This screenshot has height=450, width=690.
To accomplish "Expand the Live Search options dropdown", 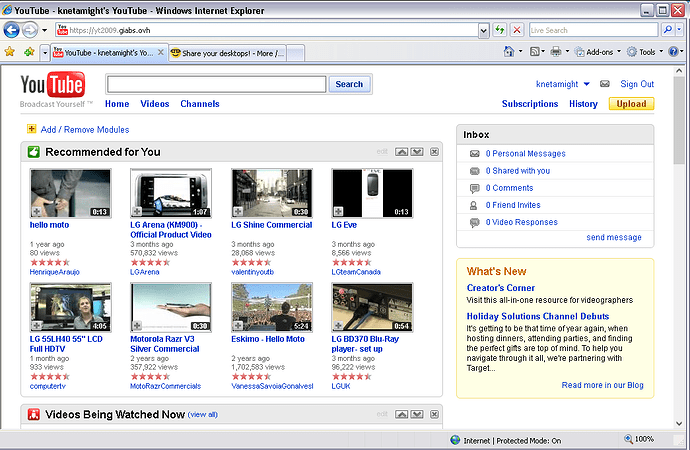I will coord(679,30).
